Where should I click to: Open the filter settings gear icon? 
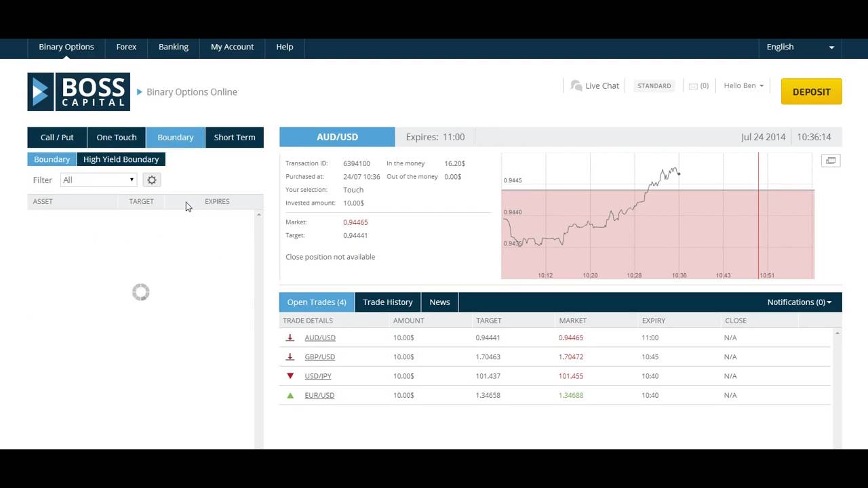[x=152, y=180]
